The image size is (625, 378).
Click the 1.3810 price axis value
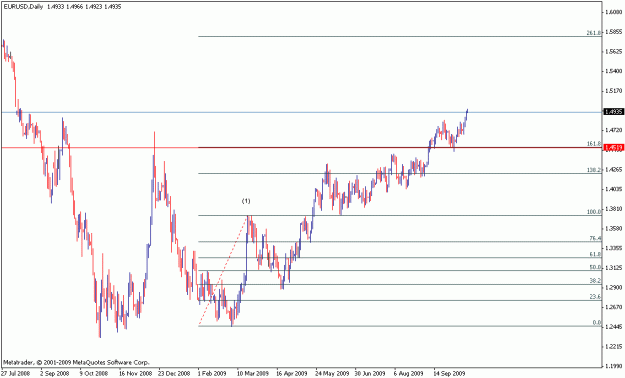click(614, 209)
